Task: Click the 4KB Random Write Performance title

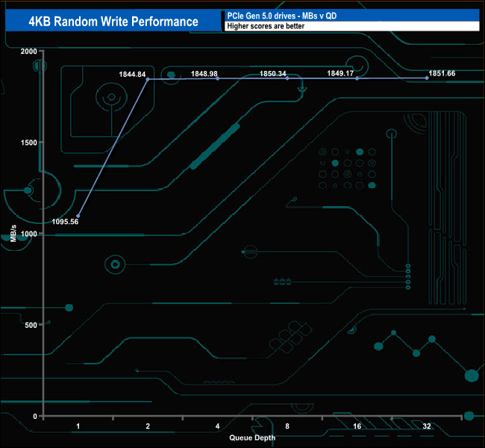Action: [113, 21]
